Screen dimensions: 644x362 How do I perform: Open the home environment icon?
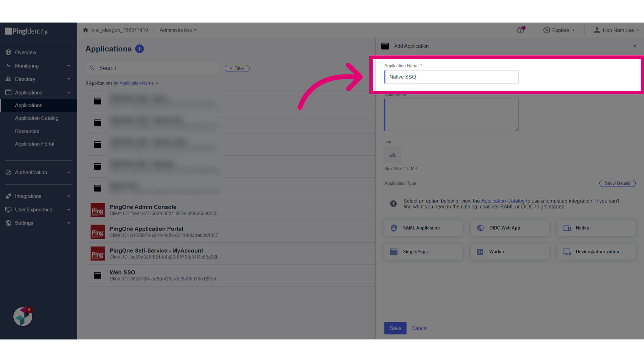tap(86, 30)
